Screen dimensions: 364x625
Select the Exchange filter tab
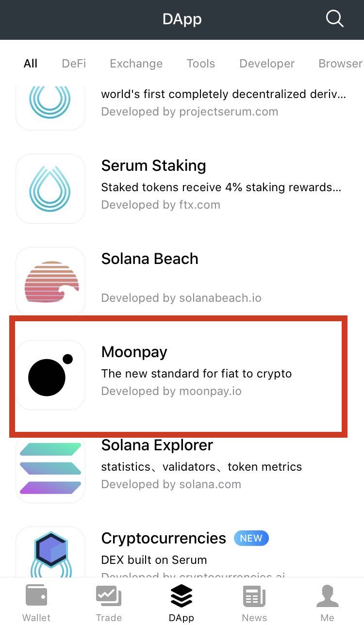pyautogui.click(x=136, y=64)
